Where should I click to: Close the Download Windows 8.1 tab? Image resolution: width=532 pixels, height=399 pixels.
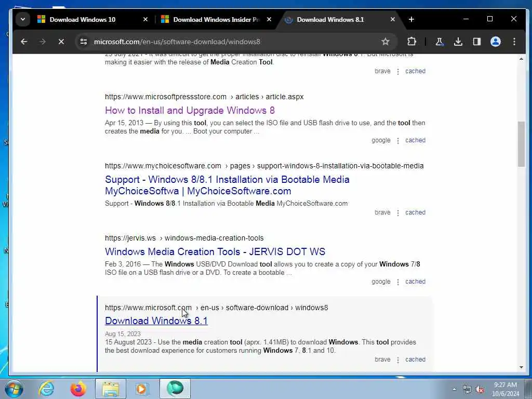(x=393, y=20)
